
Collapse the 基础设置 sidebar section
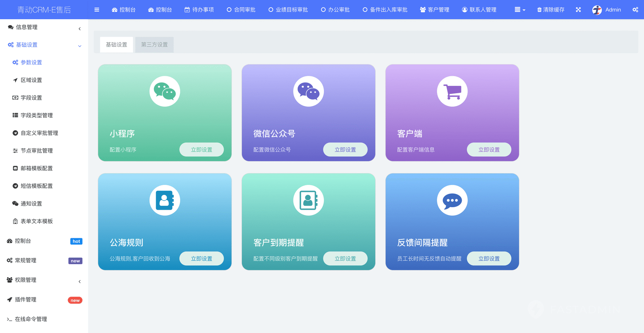pos(44,45)
